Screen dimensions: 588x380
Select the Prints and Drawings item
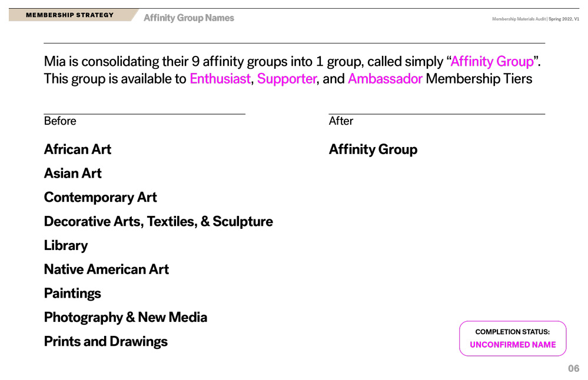point(106,341)
